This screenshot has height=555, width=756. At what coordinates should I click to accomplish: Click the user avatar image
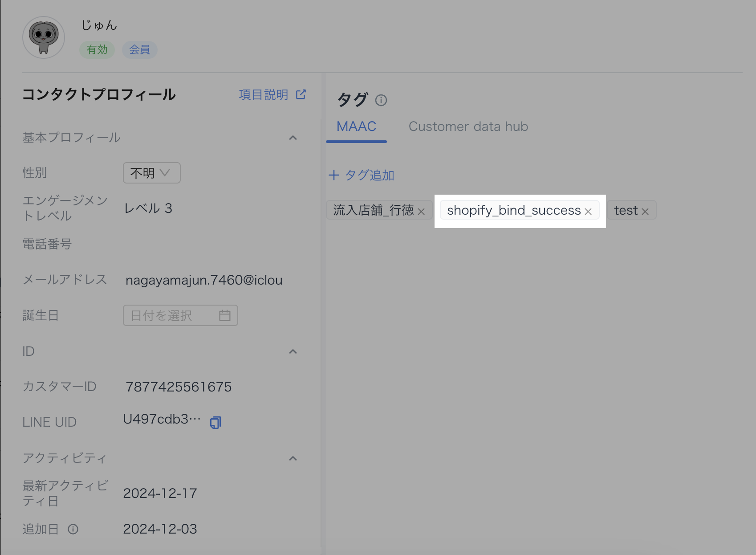(x=44, y=37)
